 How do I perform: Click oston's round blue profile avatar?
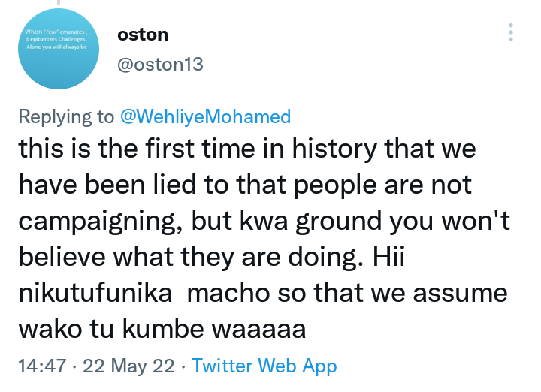(x=59, y=49)
